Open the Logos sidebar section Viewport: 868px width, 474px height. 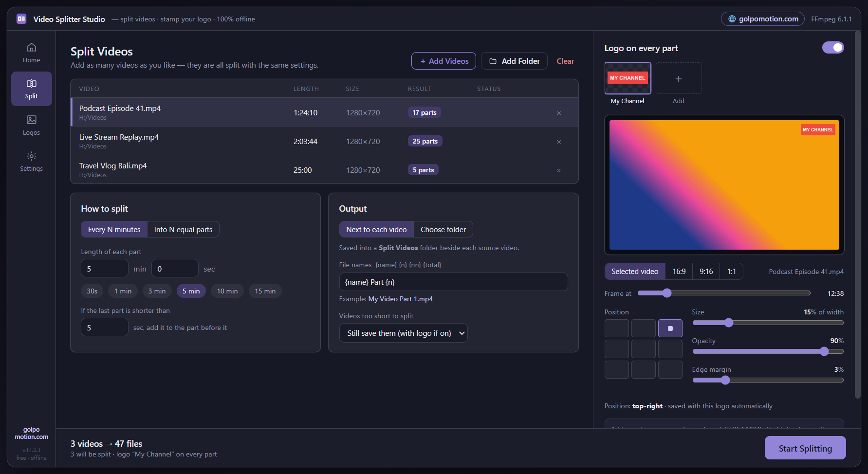pyautogui.click(x=31, y=125)
